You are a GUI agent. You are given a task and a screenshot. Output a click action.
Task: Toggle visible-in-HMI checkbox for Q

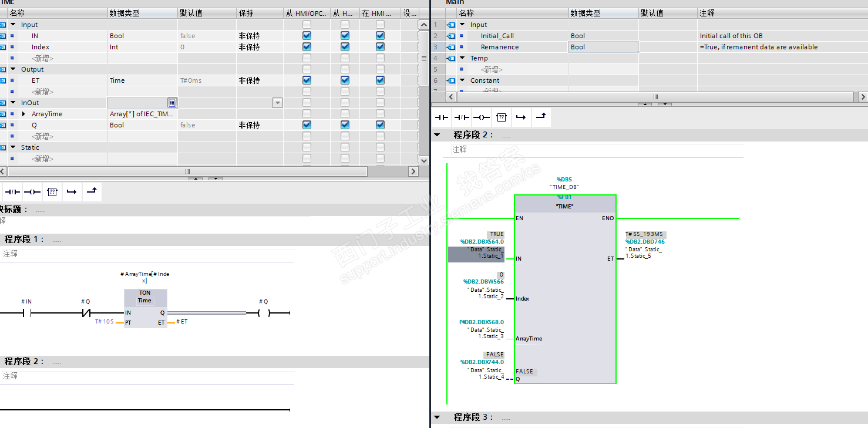[380, 125]
